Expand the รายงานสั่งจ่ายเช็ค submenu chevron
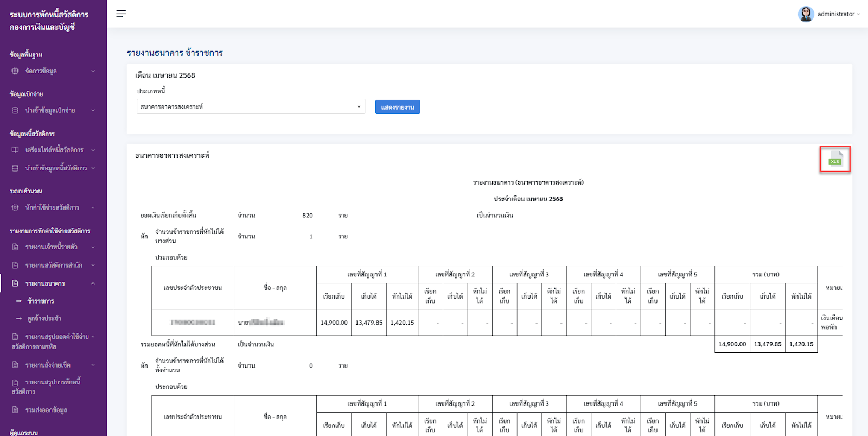The image size is (868, 436). pyautogui.click(x=93, y=365)
